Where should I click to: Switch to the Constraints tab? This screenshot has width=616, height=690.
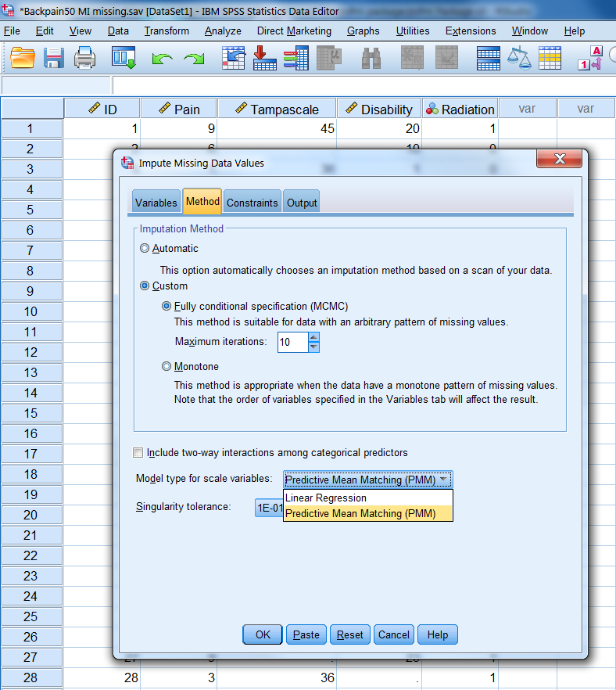click(252, 203)
